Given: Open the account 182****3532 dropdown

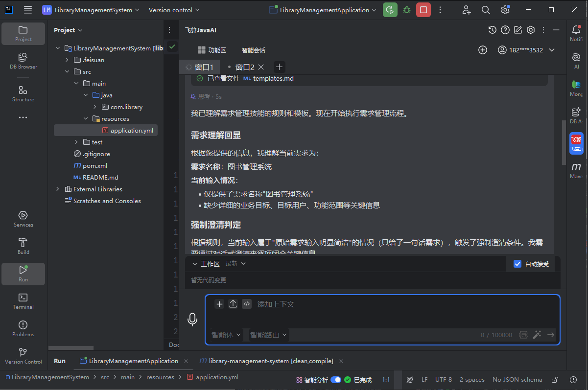Looking at the screenshot, I should (527, 50).
